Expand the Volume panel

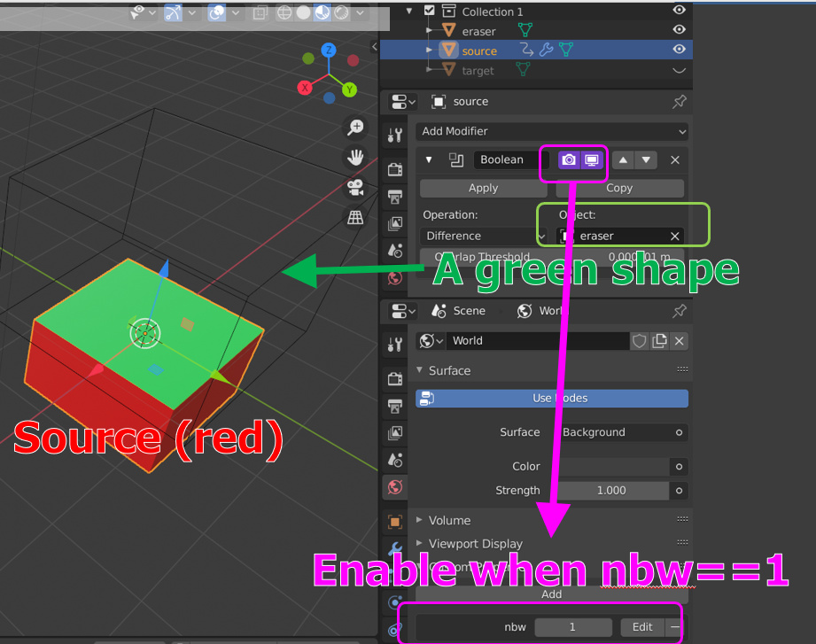click(x=419, y=520)
